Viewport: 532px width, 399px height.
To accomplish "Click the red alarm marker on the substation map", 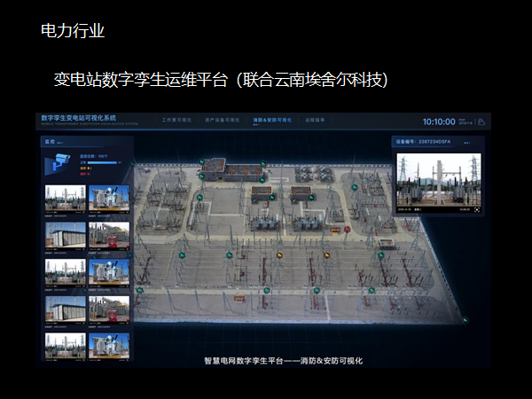I will coord(347,229).
